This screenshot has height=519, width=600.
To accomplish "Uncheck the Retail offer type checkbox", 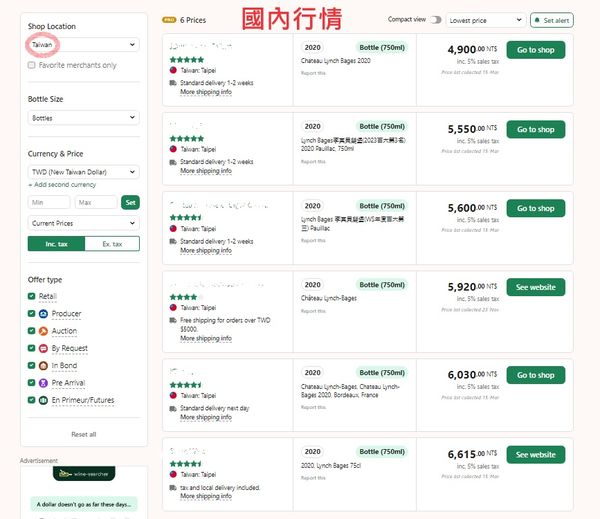I will [x=31, y=296].
